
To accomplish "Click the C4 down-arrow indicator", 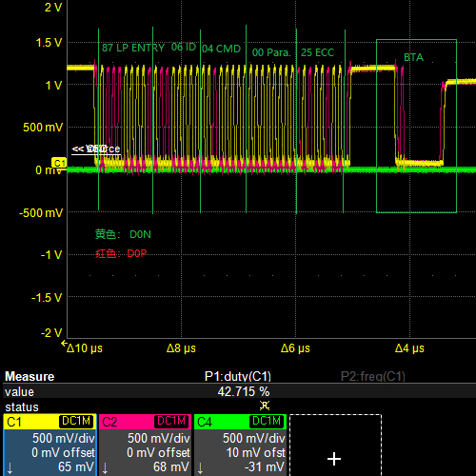I will [x=200, y=467].
